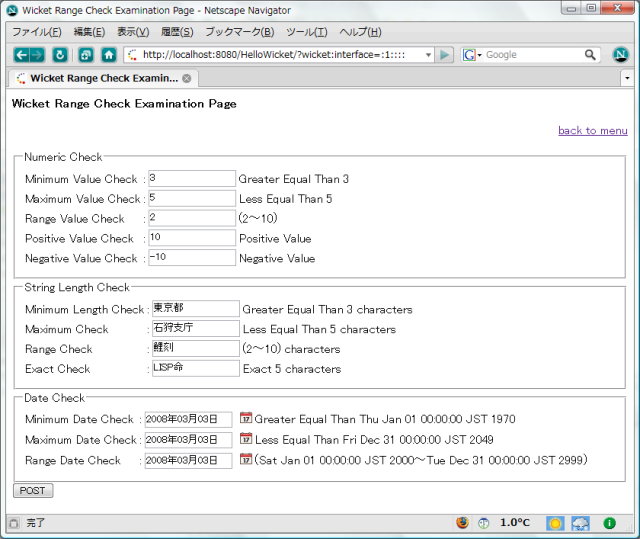Click the back arrow navigation button
The height and width of the screenshot is (539, 640).
(22, 55)
